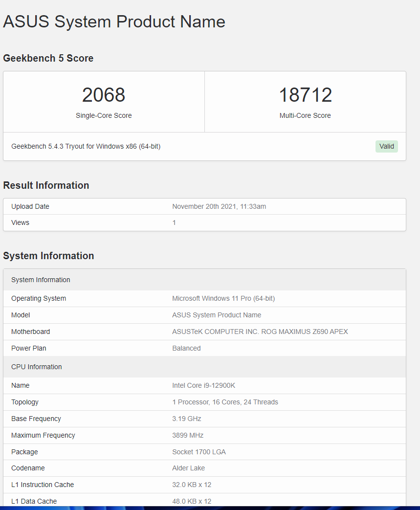Click the "L1 Instruction Cache" label
The height and width of the screenshot is (510, 420).
pyautogui.click(x=43, y=485)
